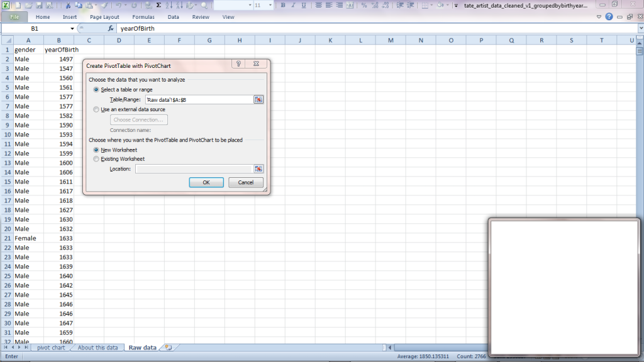Click the blue Excel Help icon
644x362 pixels.
pyautogui.click(x=609, y=17)
